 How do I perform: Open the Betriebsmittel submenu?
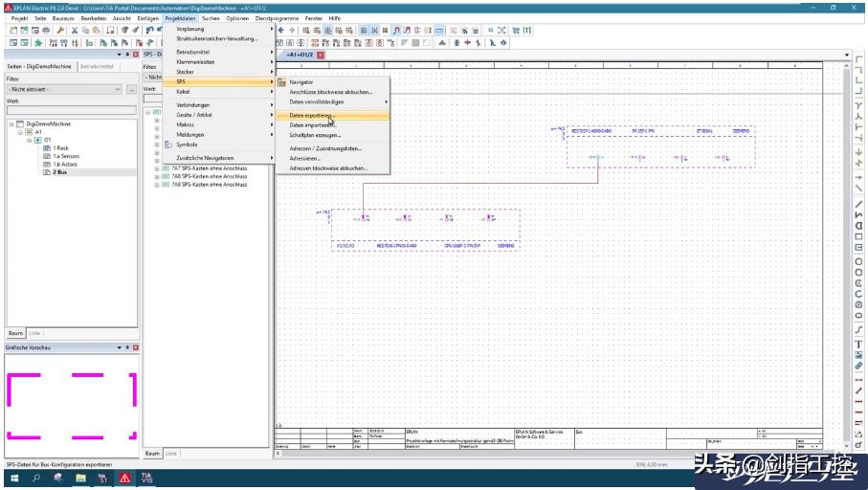click(218, 52)
